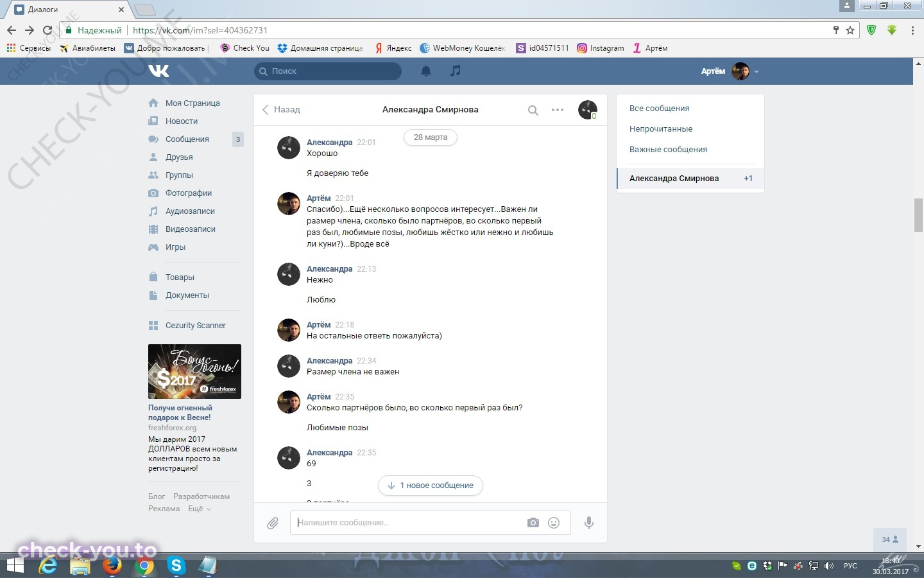Open freshforex advertisement image
The width and height of the screenshot is (924, 578).
(x=194, y=371)
